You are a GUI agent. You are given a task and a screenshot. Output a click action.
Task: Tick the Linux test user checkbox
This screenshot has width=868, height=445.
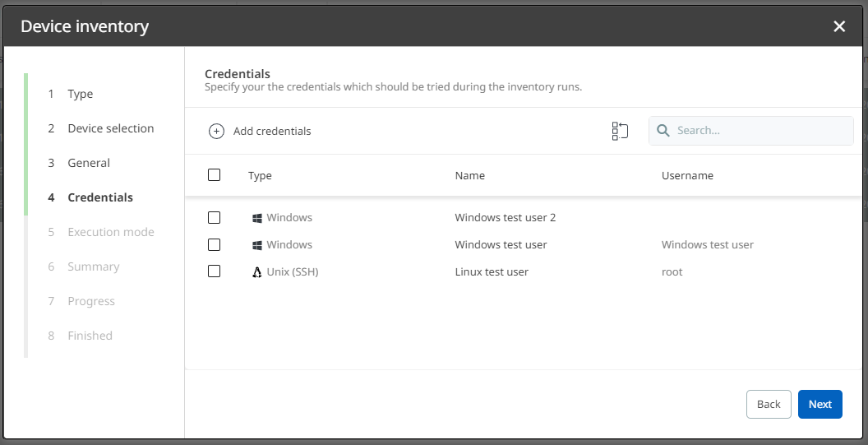[215, 271]
